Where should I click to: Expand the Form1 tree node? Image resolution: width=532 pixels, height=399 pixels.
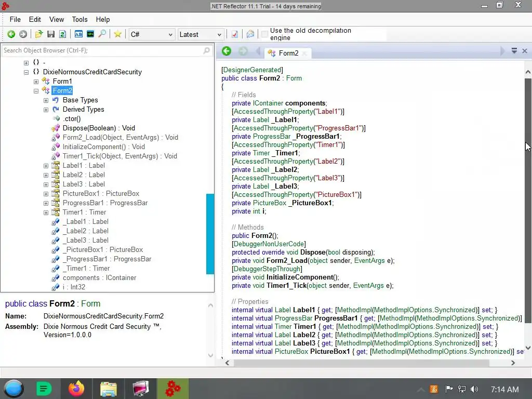(x=36, y=82)
